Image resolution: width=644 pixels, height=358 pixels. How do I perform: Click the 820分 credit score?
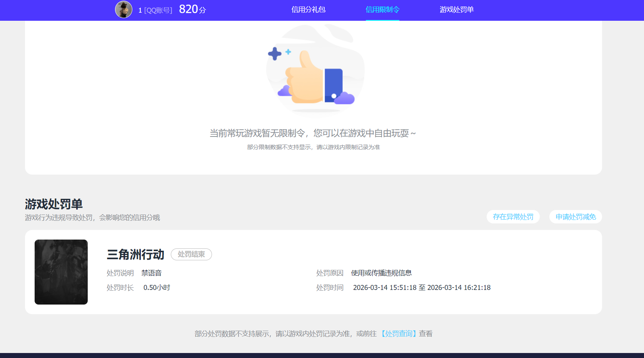tap(192, 9)
